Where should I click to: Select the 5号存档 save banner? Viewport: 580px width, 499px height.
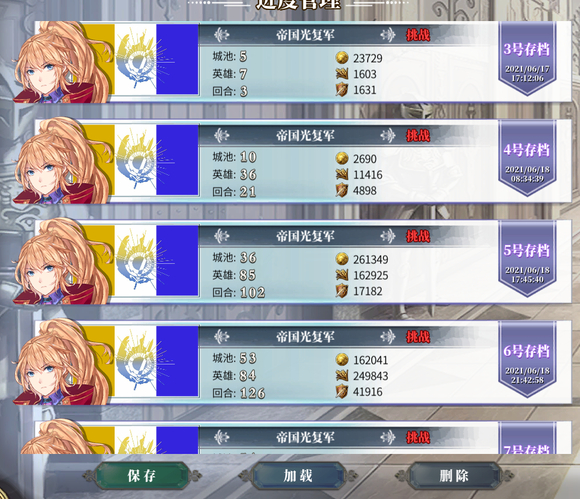[527, 259]
